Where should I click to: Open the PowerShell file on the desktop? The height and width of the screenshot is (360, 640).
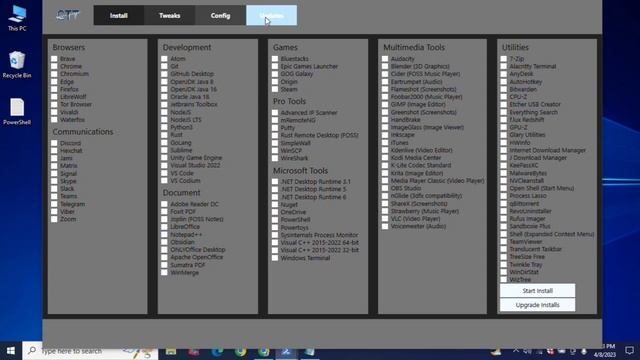coord(17,111)
